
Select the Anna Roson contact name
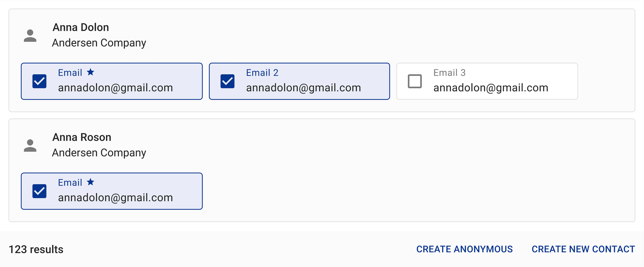82,137
